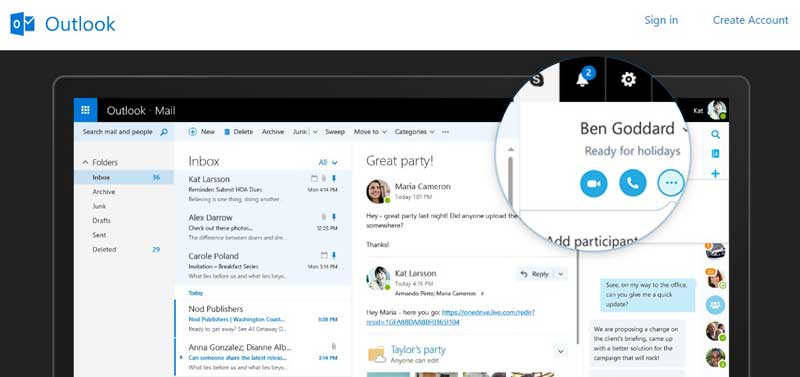
Task: Click Maria Cameron's avatar in message
Action: [x=378, y=191]
